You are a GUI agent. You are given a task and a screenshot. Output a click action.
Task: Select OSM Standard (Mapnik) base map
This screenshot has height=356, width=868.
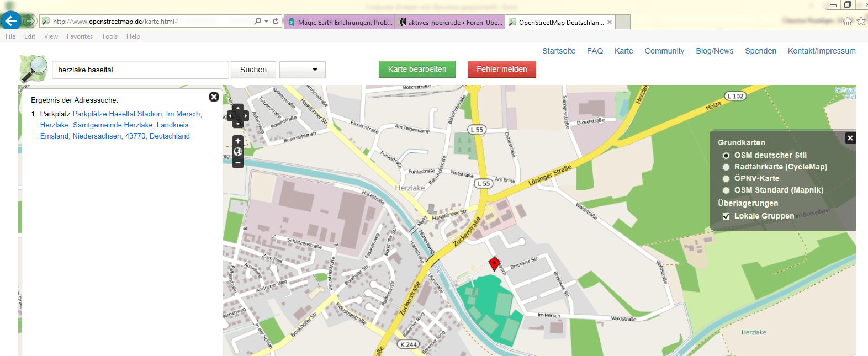(x=726, y=190)
